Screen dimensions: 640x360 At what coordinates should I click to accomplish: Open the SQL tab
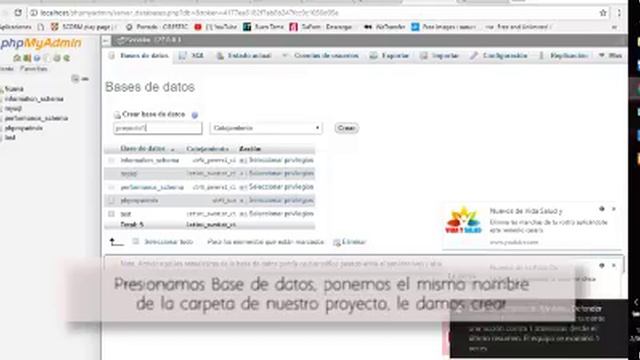pyautogui.click(x=192, y=56)
